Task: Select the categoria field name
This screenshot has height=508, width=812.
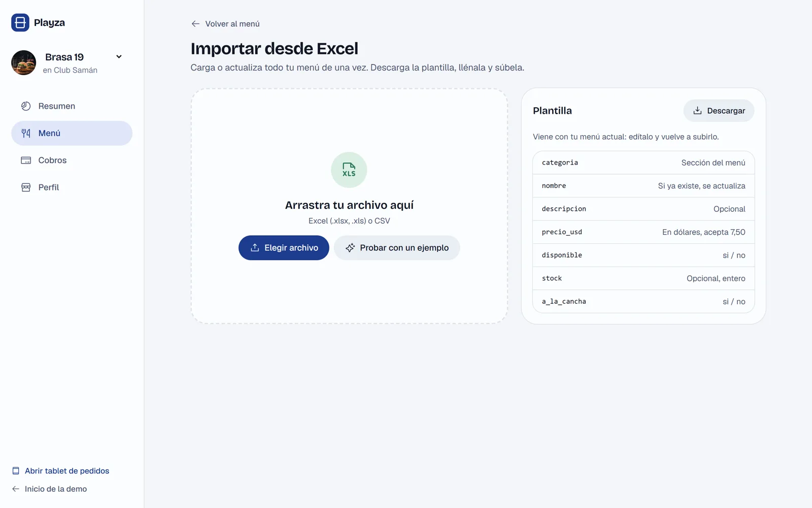Action: point(560,163)
